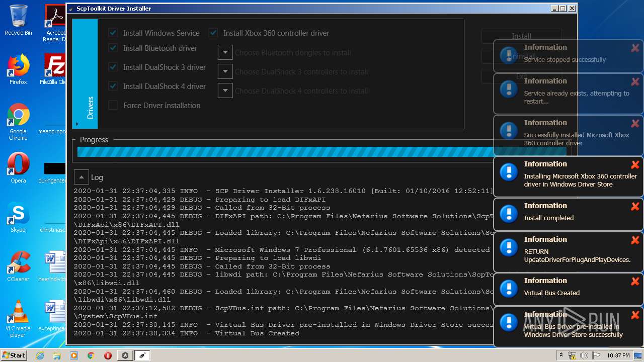Viewport: 644px width, 362px height.
Task: Dismiss Virtual Bus Created notification
Action: (635, 282)
